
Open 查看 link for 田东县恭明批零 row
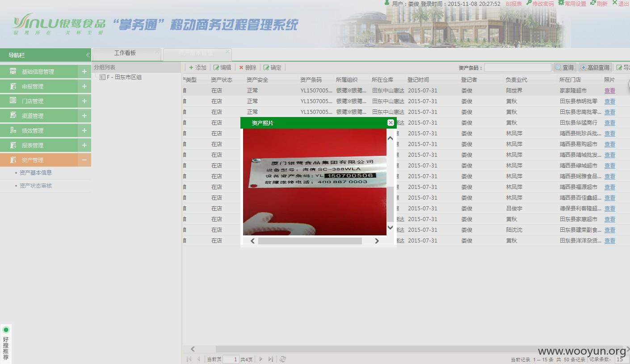609,101
